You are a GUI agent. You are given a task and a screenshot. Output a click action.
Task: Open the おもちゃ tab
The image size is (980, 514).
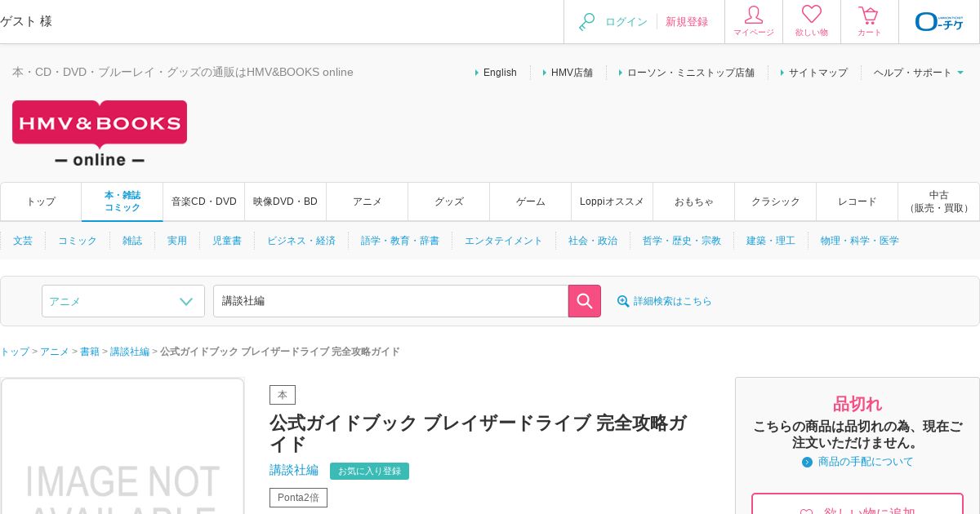pyautogui.click(x=694, y=202)
